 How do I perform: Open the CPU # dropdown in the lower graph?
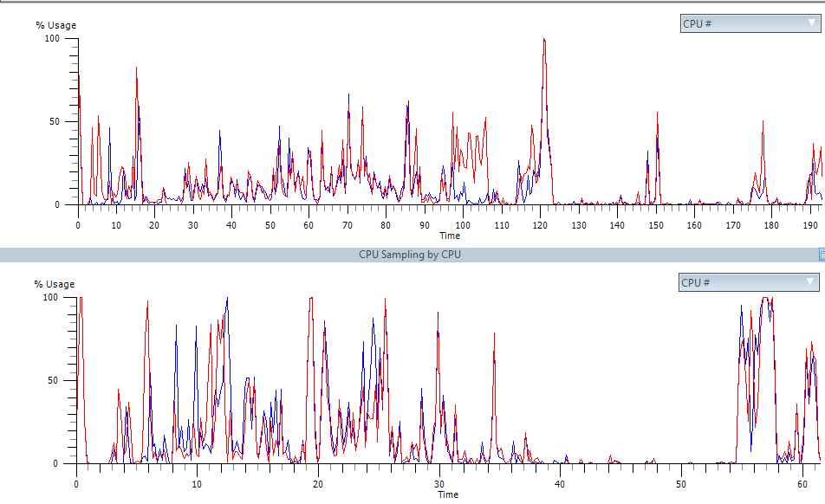749,283
